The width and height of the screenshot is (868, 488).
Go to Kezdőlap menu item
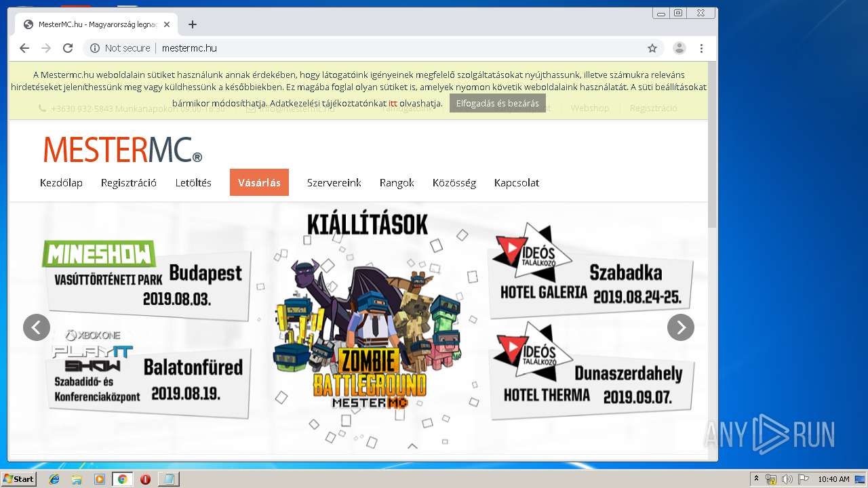click(61, 183)
